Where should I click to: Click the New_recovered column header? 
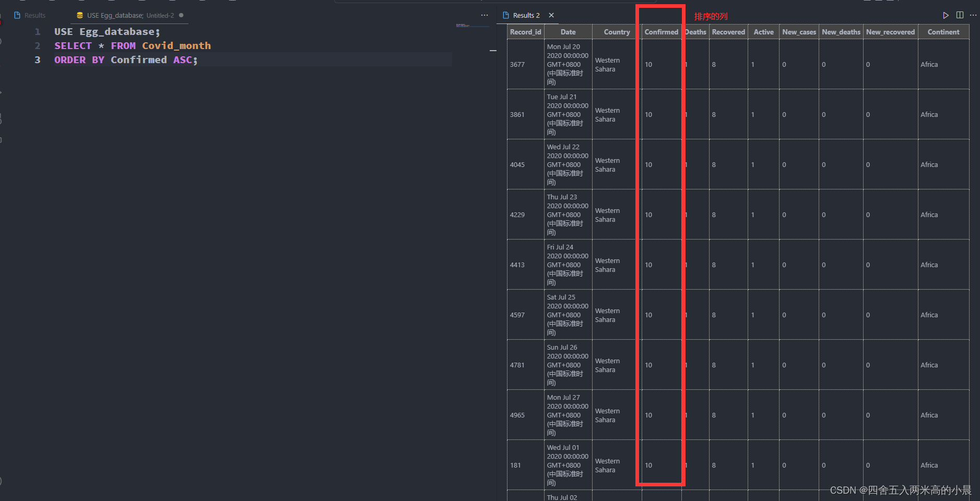pyautogui.click(x=891, y=32)
